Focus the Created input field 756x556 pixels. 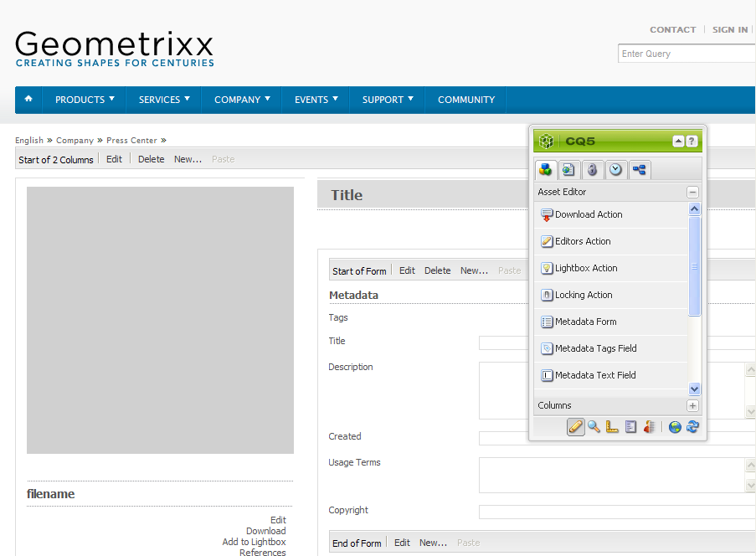(617, 438)
